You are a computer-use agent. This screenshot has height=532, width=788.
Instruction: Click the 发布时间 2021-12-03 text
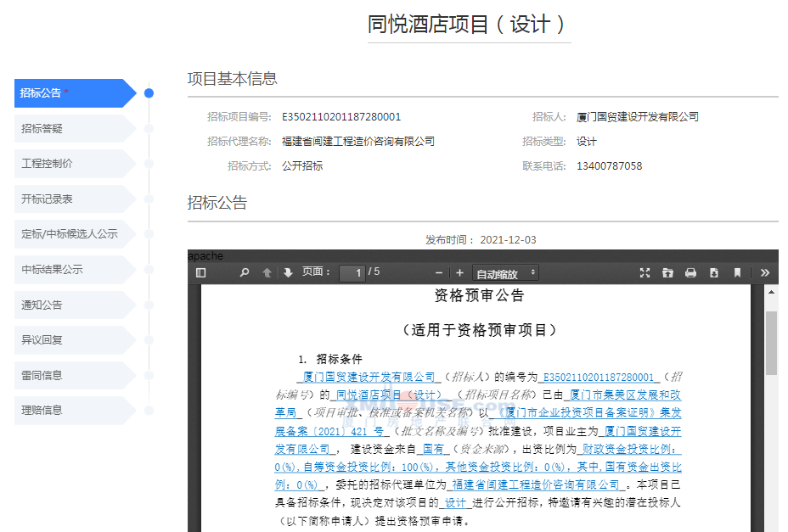tap(481, 240)
